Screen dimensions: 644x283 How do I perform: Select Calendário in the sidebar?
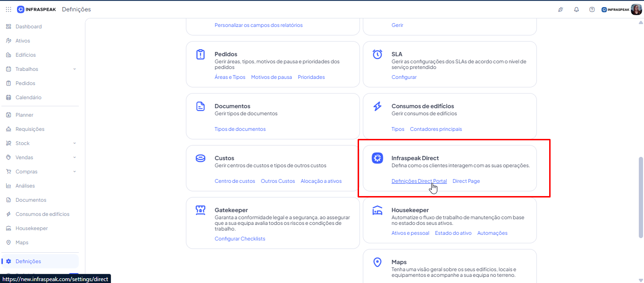click(28, 97)
